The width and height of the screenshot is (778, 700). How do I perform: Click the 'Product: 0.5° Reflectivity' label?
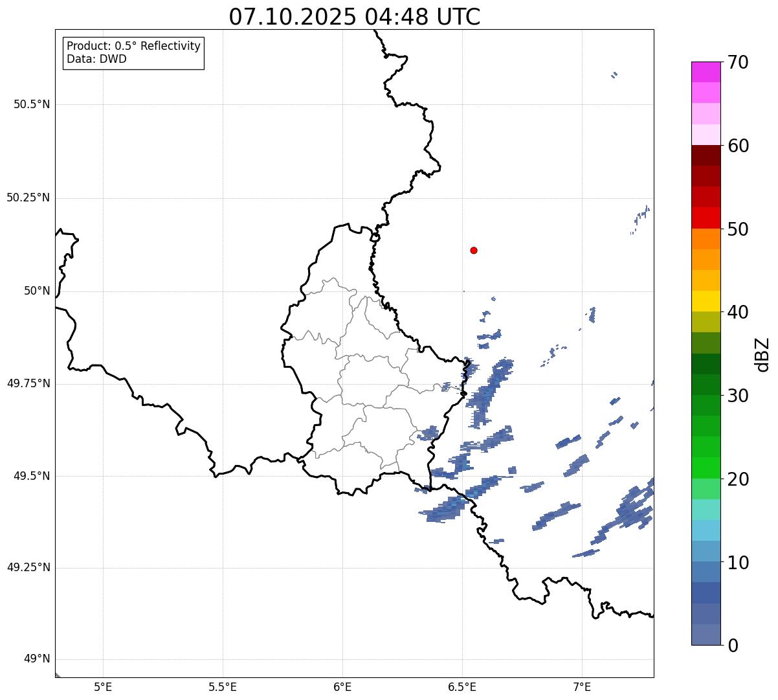pyautogui.click(x=133, y=47)
